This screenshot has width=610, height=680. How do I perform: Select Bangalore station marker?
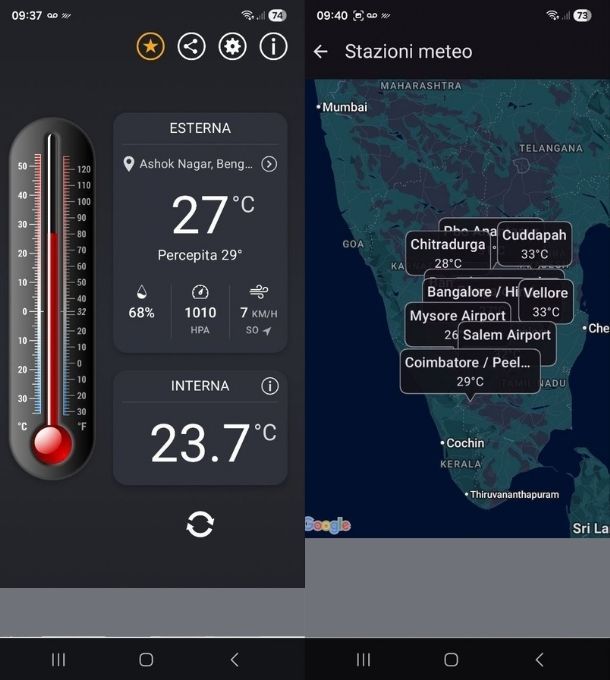[x=470, y=292]
